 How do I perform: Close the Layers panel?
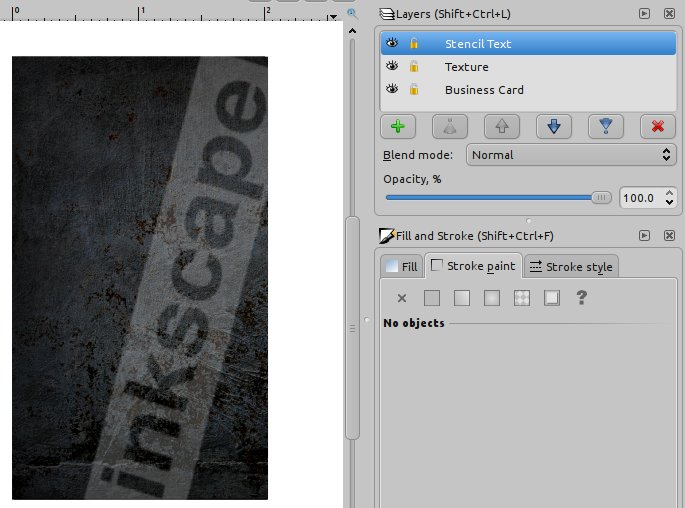tap(669, 14)
